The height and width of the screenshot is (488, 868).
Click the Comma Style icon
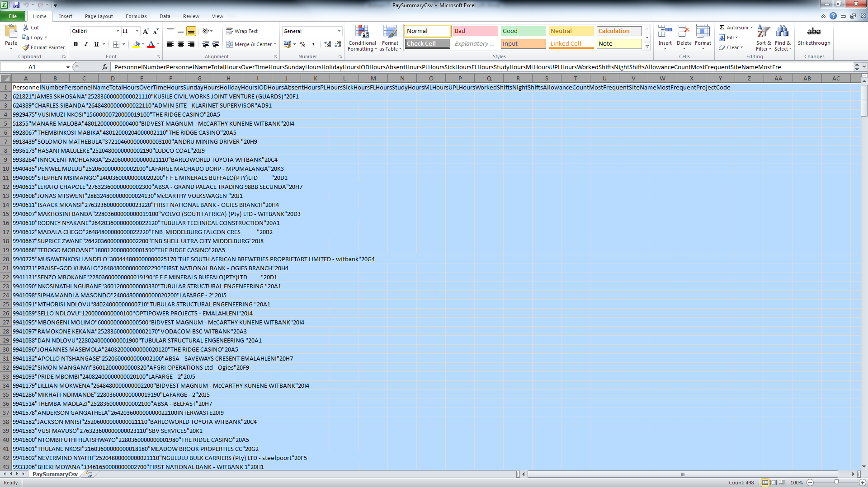pyautogui.click(x=313, y=44)
